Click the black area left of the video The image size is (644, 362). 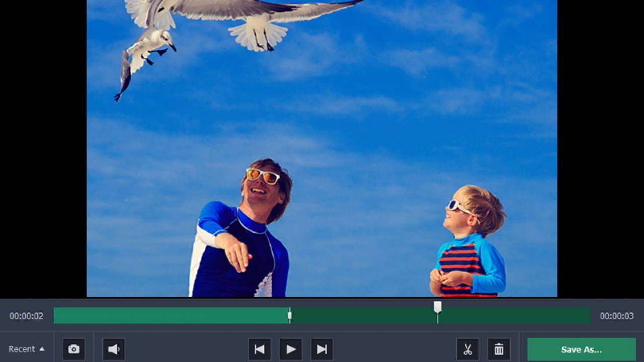coord(43,151)
